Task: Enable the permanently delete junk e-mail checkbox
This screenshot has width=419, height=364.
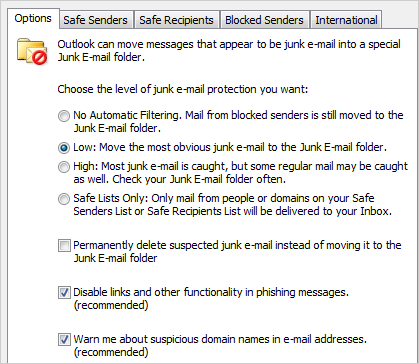Action: [x=64, y=246]
